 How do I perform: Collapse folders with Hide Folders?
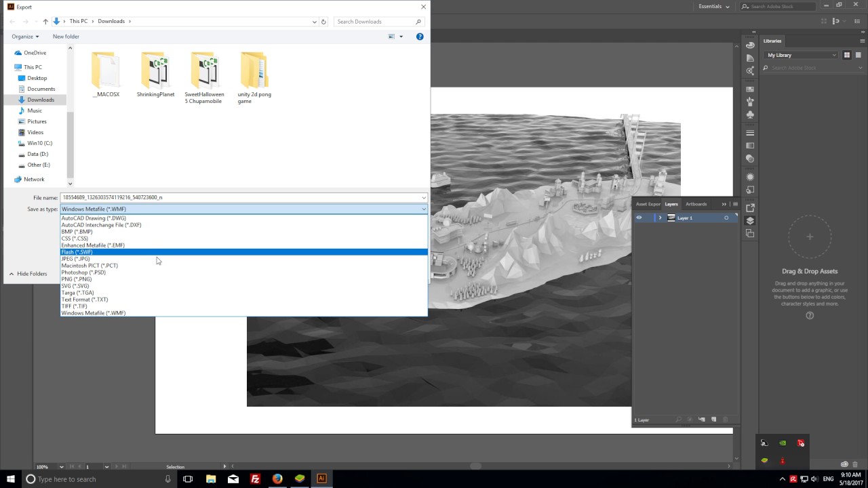click(x=28, y=274)
